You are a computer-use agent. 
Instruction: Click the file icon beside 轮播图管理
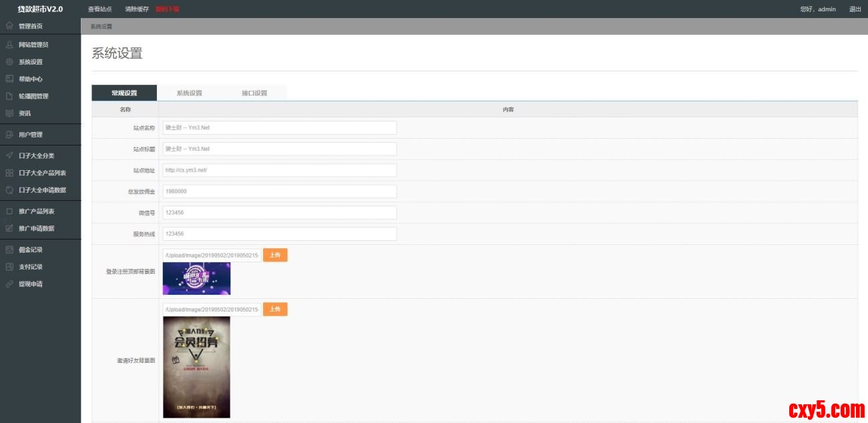point(9,96)
